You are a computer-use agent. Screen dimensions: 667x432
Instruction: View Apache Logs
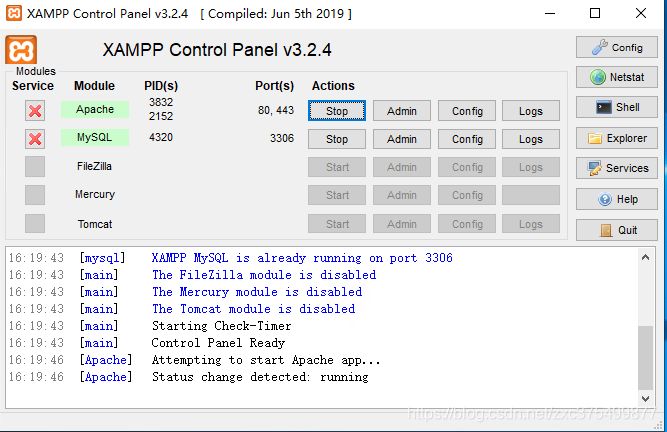pyautogui.click(x=531, y=111)
